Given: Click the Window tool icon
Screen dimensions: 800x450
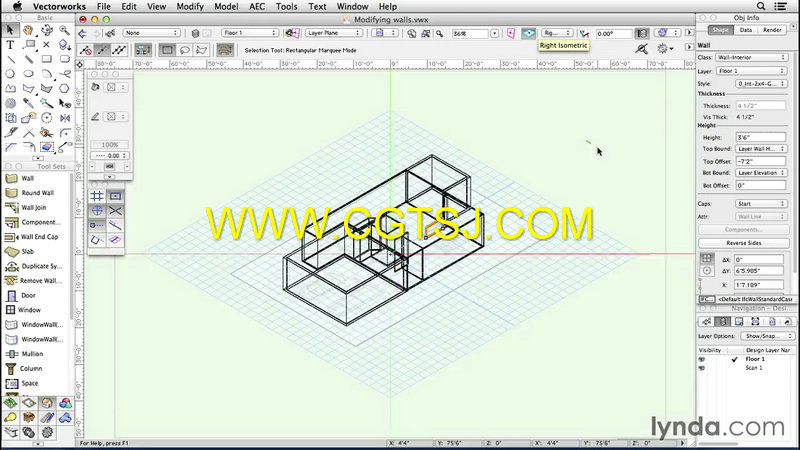Looking at the screenshot, I should [x=11, y=310].
